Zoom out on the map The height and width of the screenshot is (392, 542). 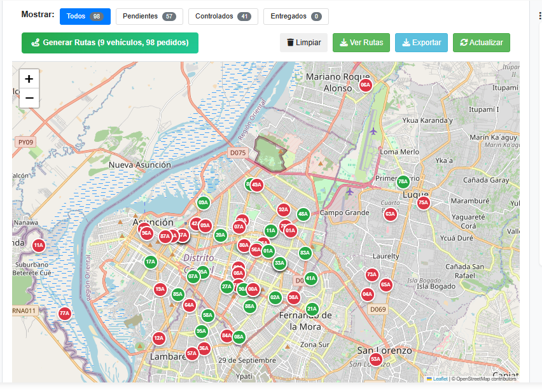[x=29, y=98]
